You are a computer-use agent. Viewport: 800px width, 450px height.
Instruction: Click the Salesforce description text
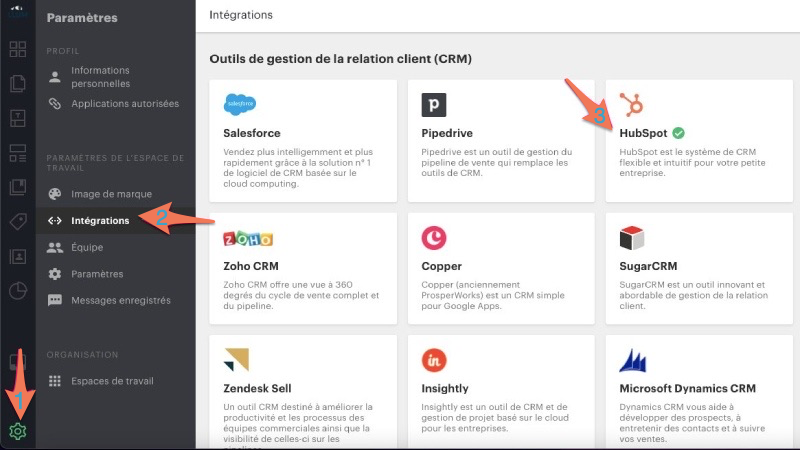[298, 168]
